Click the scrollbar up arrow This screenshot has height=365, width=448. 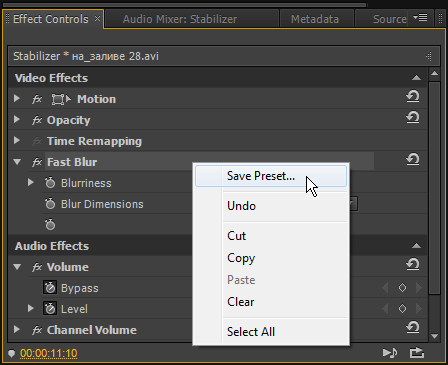(434, 73)
